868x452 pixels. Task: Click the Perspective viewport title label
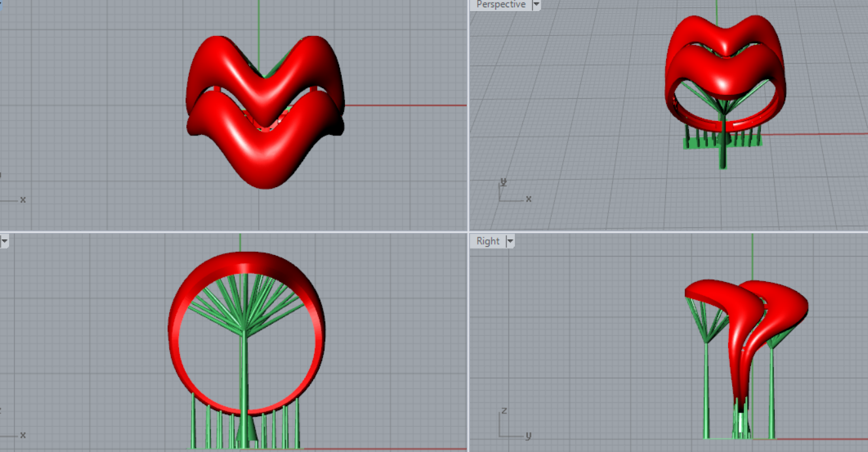(x=500, y=5)
